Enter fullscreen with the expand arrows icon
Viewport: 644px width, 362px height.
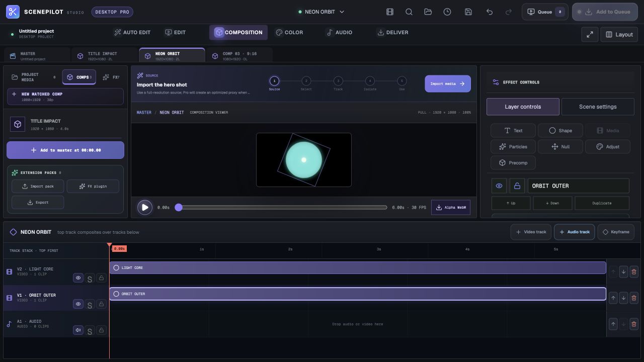(589, 34)
